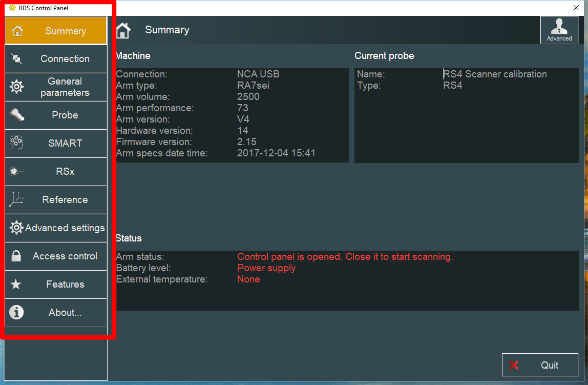Open the Advanced settings section
This screenshot has width=588, height=385.
tap(65, 228)
